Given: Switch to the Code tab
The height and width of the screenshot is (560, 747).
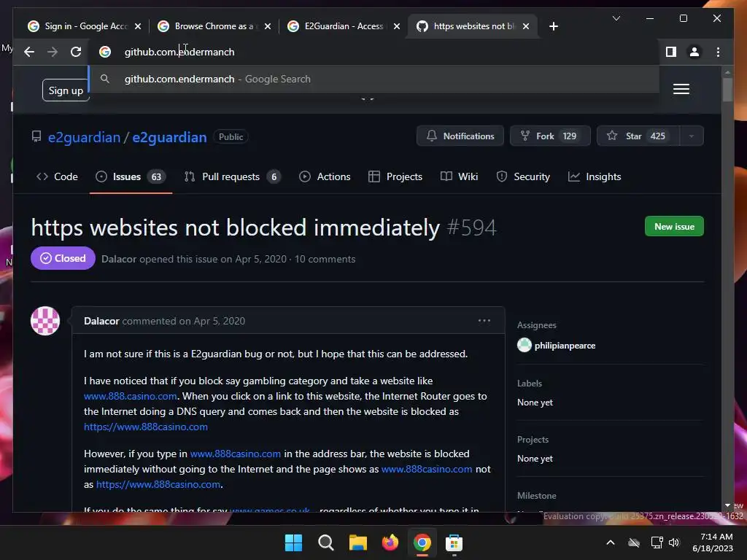Looking at the screenshot, I should [57, 176].
